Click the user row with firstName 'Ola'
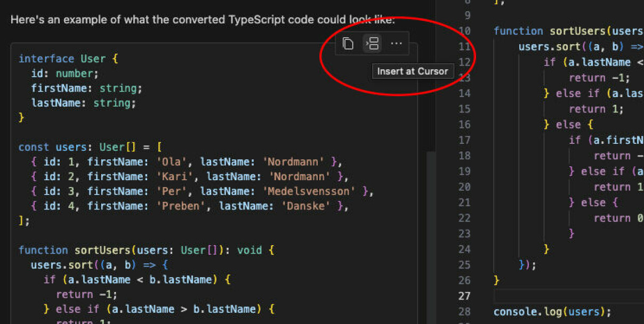 (186, 161)
